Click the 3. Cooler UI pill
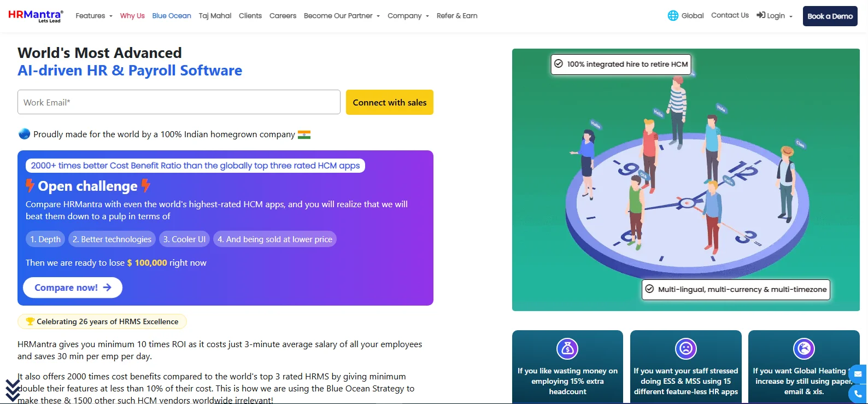The image size is (868, 404). 184,239
